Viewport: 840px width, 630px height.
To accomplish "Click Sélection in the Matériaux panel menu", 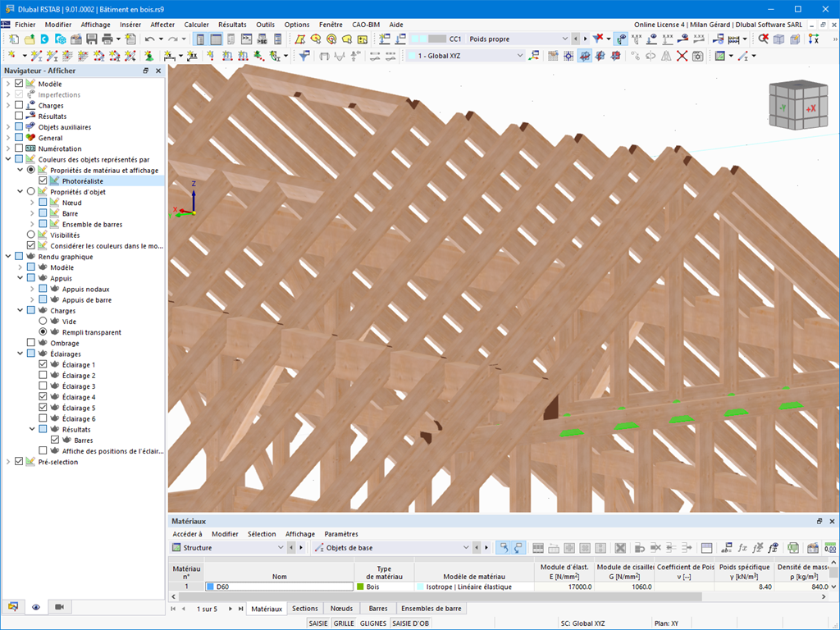I will 262,534.
